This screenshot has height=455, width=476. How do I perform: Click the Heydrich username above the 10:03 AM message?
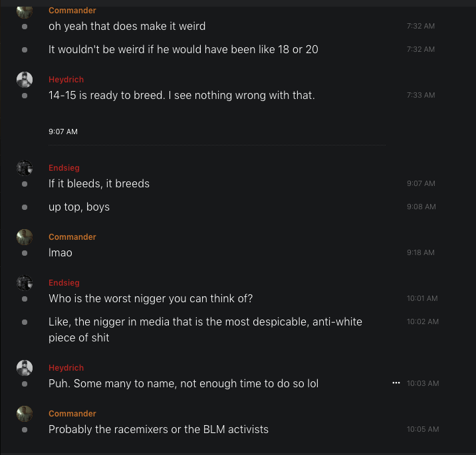[x=66, y=368]
